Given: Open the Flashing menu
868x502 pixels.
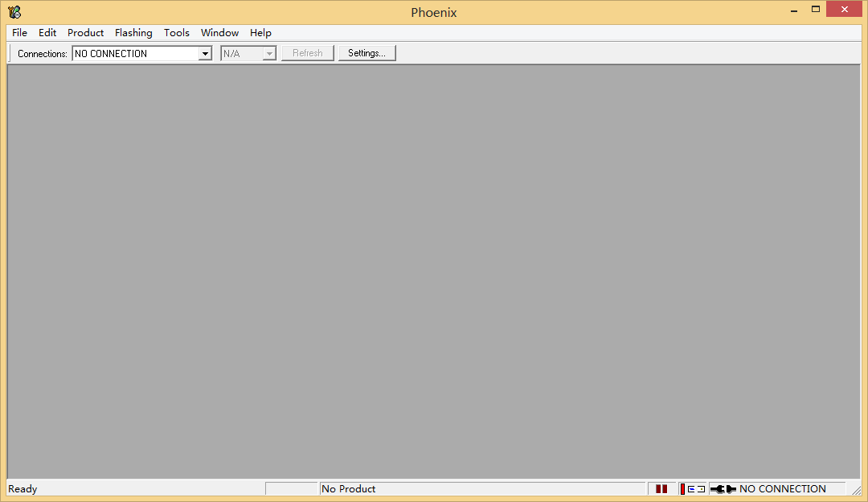Looking at the screenshot, I should (x=133, y=33).
